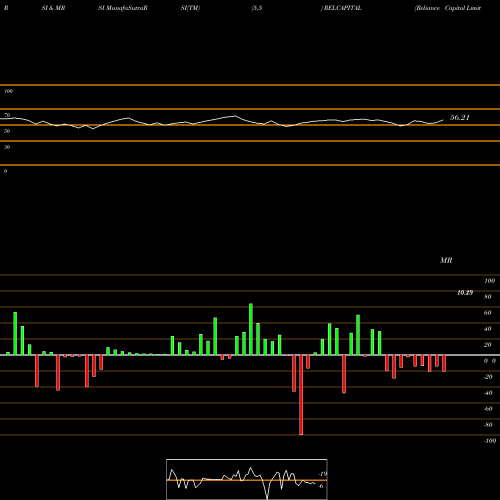Click the Reliance Capital Limit header text
The width and height of the screenshot is (500, 500).
tap(448, 8)
